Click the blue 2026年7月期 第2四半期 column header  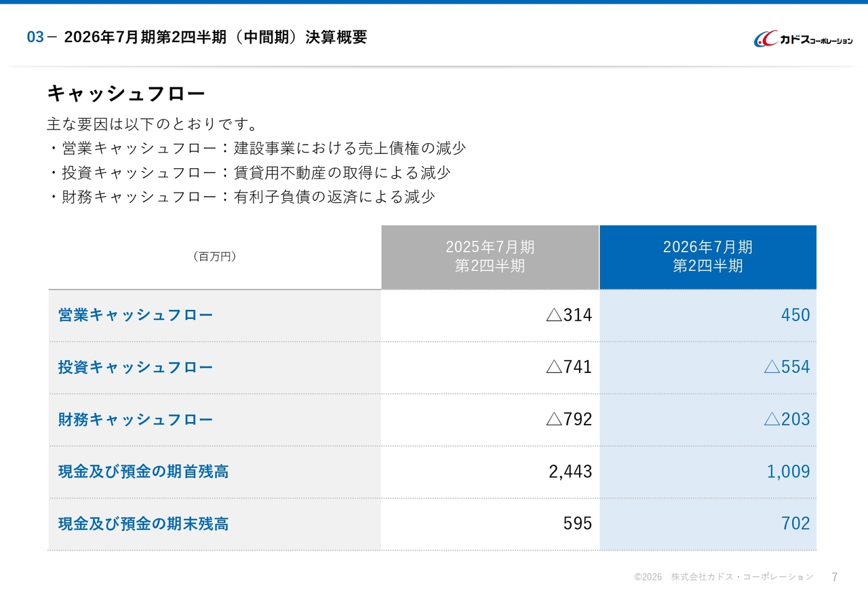click(707, 256)
